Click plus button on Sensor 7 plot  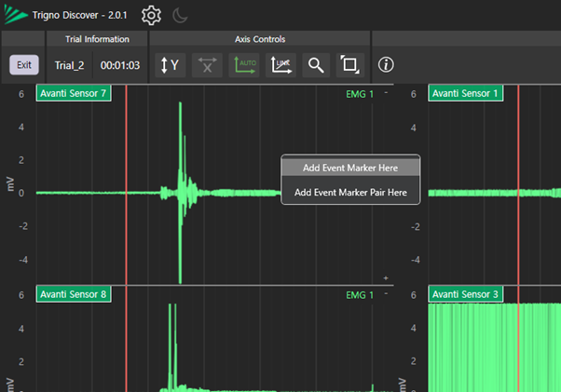click(386, 277)
